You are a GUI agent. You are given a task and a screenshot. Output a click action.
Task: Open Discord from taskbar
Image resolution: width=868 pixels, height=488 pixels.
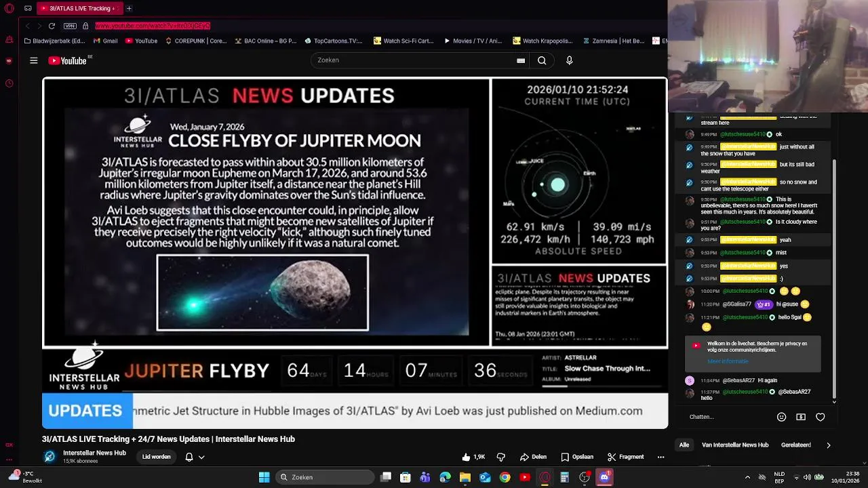(604, 477)
